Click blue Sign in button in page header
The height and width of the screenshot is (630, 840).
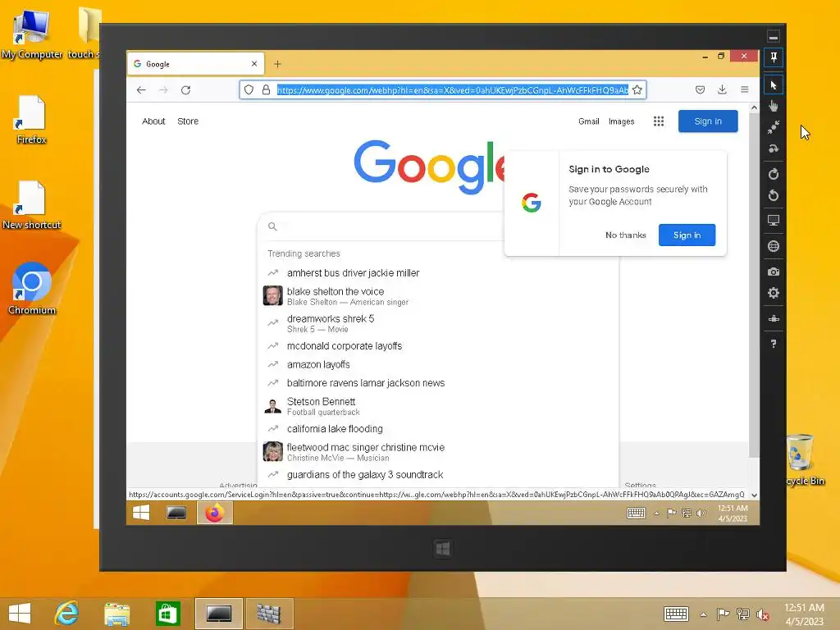[708, 121]
